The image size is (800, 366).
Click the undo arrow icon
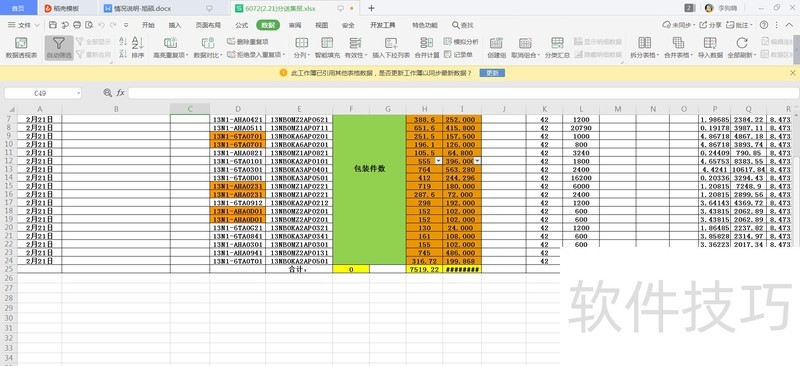(102, 25)
